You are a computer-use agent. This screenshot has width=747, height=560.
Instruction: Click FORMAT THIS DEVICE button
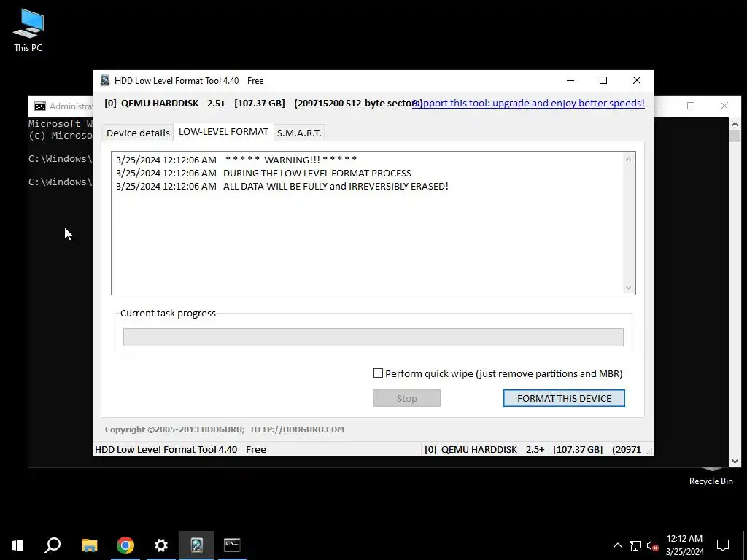point(564,398)
